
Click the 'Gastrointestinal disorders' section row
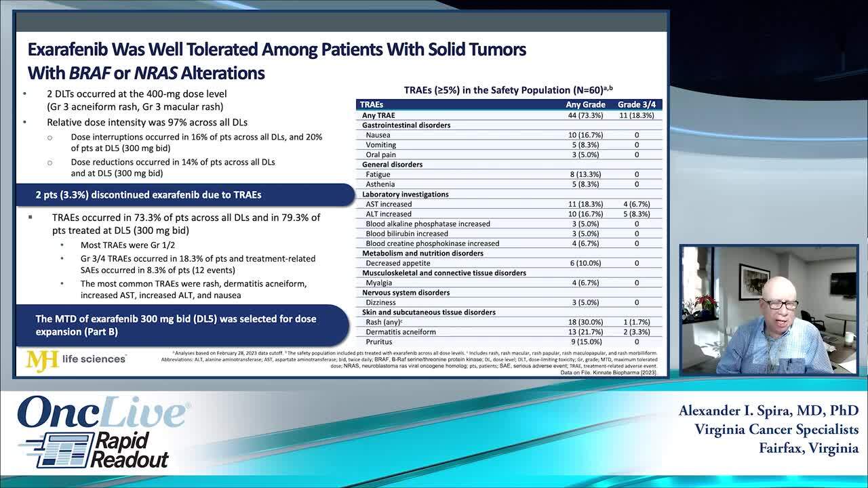[510, 125]
